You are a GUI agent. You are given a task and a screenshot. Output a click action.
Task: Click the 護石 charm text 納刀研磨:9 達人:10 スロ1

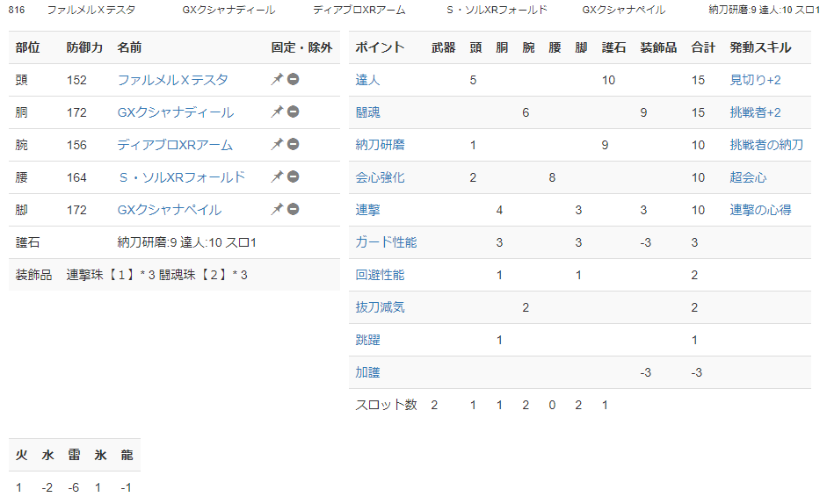coord(186,242)
